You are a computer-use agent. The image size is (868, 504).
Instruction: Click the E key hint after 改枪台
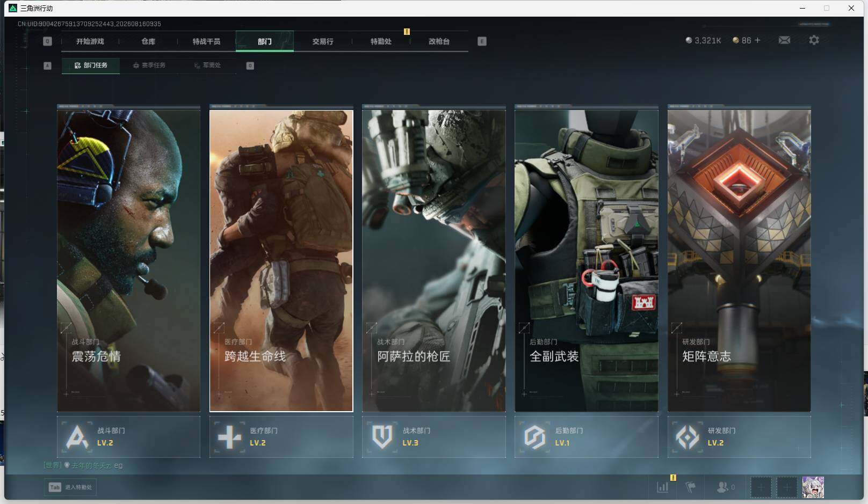pos(482,41)
